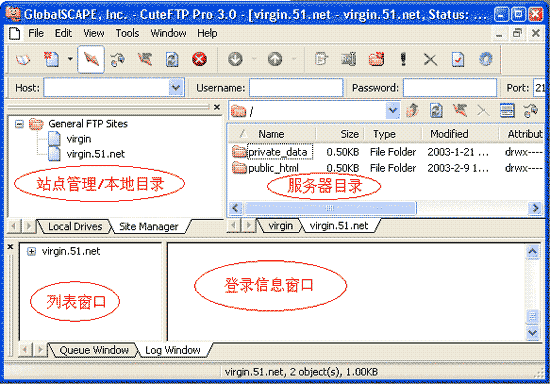The height and width of the screenshot is (384, 550).
Task: Click inside the Host input field
Action: coord(107,88)
